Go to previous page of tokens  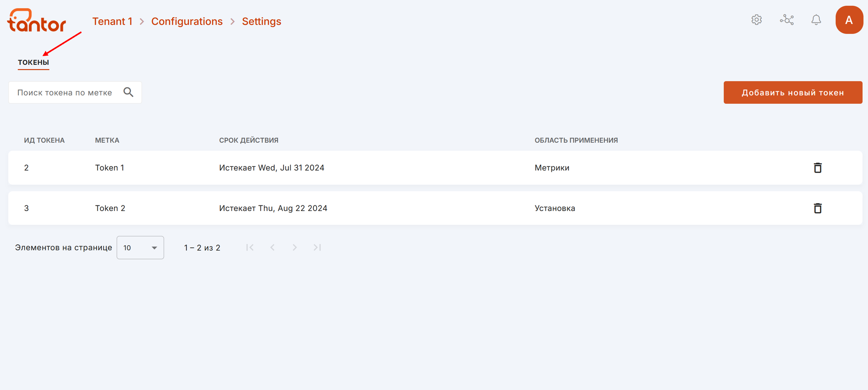272,248
